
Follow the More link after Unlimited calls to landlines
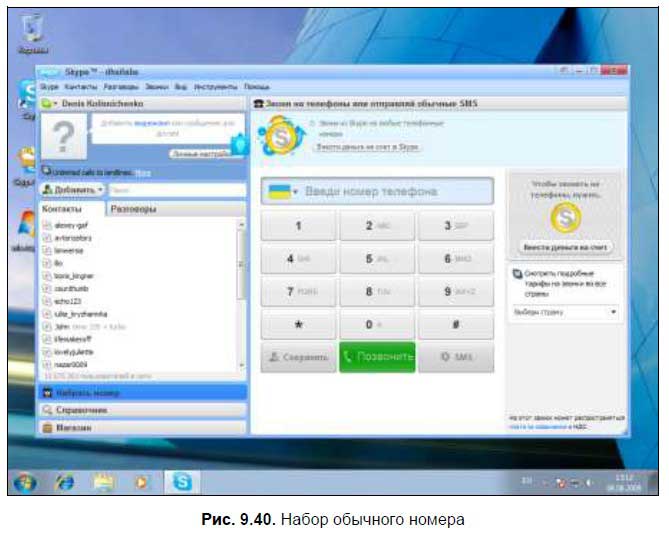143,173
